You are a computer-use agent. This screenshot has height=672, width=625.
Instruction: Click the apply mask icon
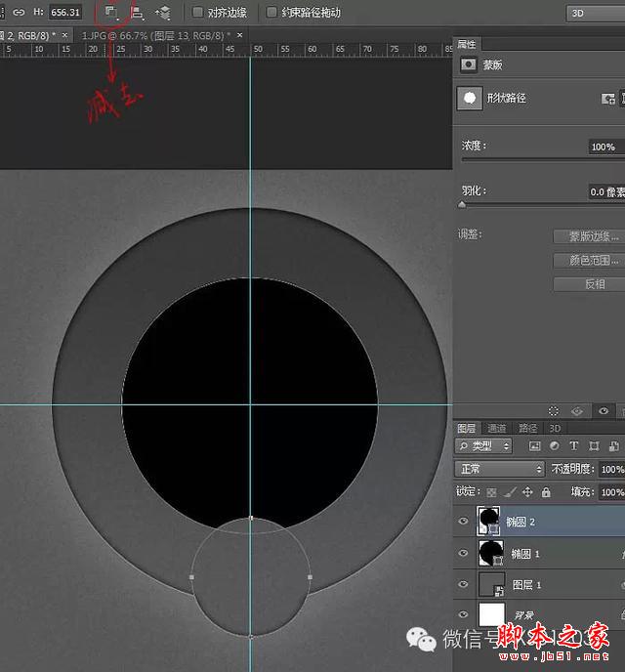click(577, 411)
